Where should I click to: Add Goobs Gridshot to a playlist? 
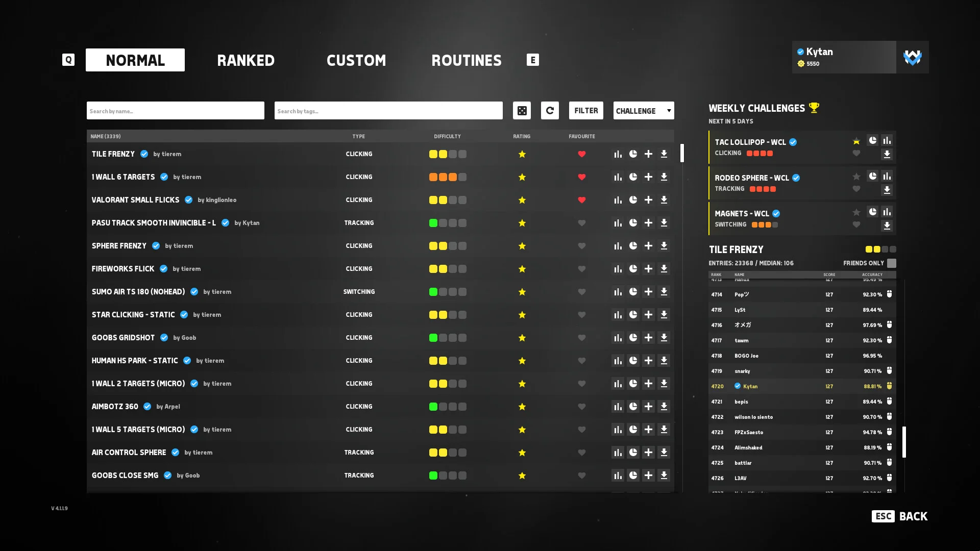click(649, 337)
